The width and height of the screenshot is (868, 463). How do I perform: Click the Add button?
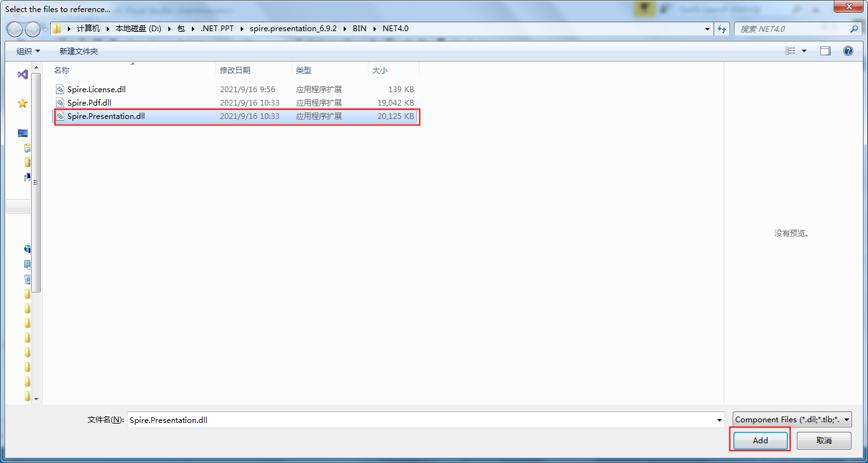[x=760, y=440]
